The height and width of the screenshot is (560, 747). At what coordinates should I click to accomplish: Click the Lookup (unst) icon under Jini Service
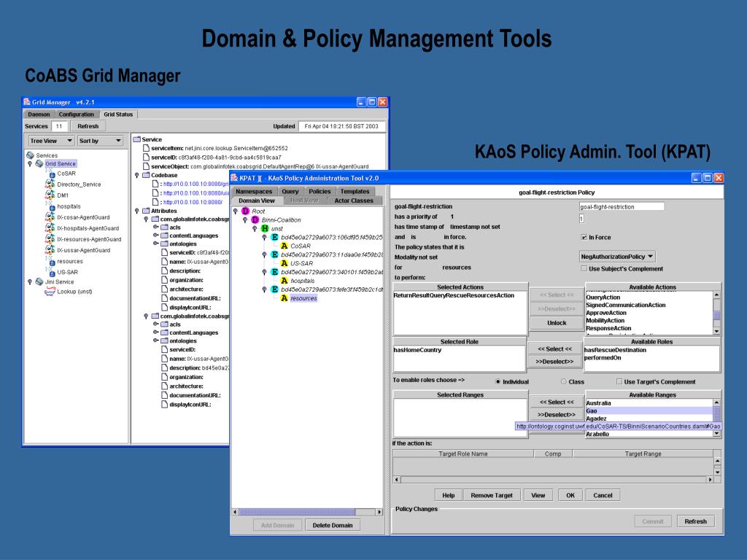[50, 292]
